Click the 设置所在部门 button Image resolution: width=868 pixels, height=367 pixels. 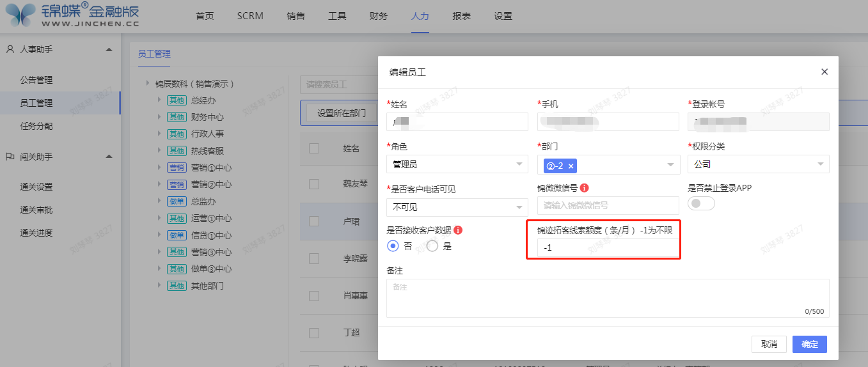(342, 113)
